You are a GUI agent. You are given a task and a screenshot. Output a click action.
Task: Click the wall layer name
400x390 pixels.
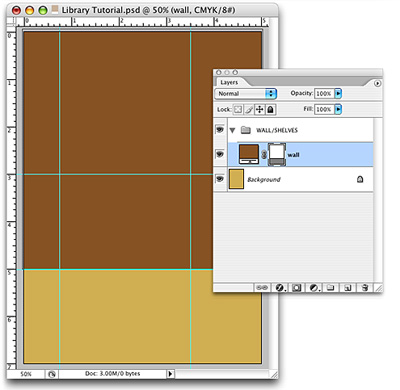[293, 155]
